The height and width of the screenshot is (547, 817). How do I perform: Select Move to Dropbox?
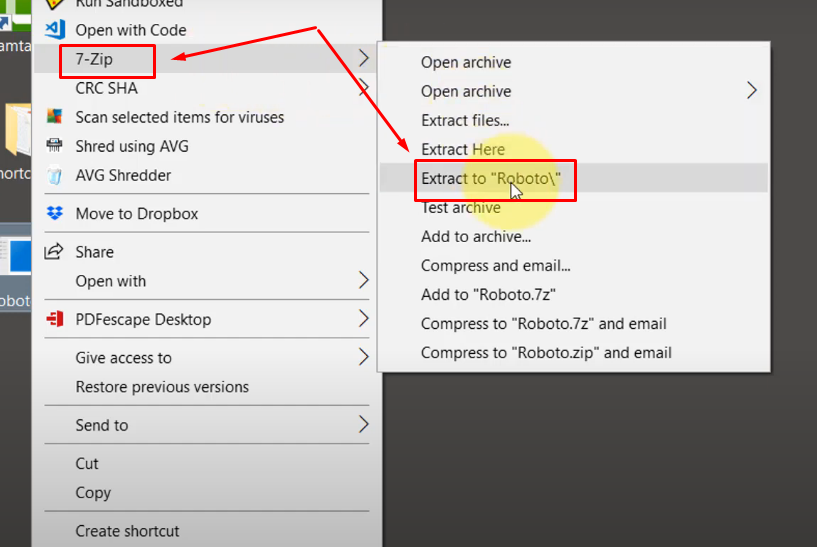[137, 214]
